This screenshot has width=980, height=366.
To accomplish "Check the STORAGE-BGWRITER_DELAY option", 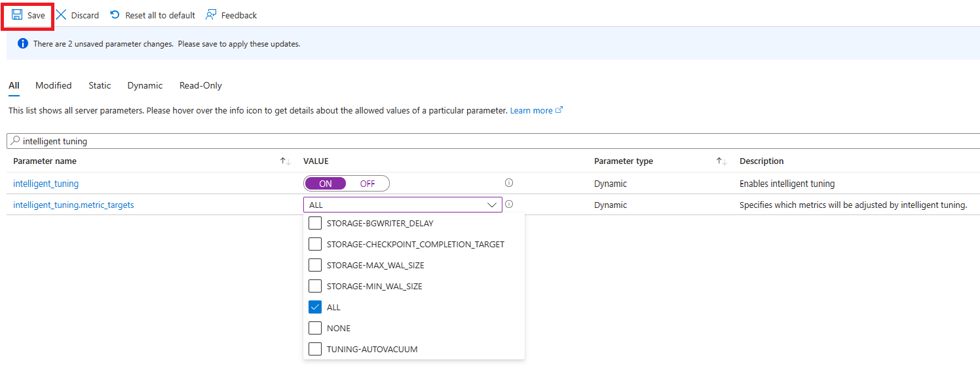I will [315, 224].
